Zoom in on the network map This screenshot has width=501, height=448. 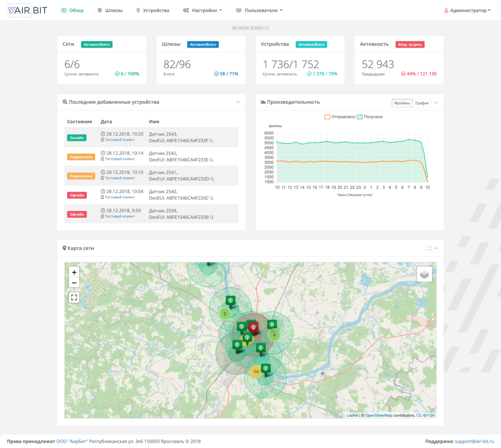click(74, 272)
